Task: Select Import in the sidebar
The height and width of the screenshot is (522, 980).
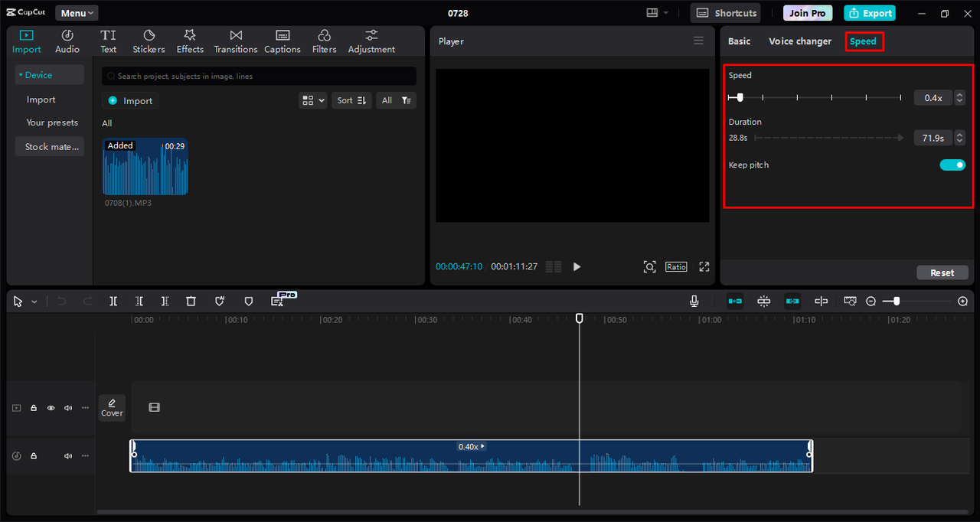Action: click(41, 100)
